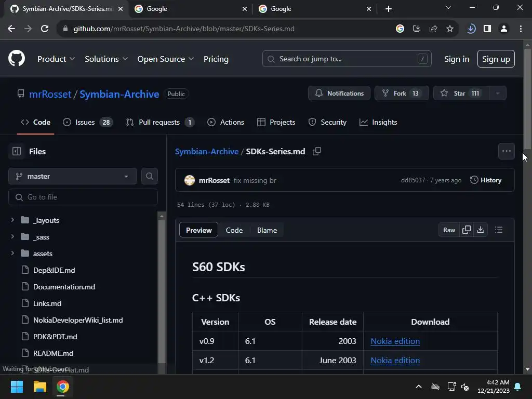Toggle Chrome side panel icon
This screenshot has width=532, height=399.
coord(487,29)
